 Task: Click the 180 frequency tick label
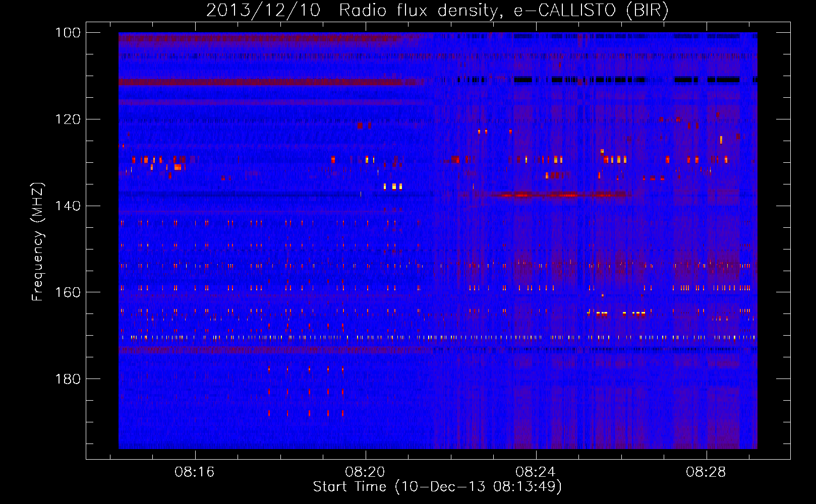coord(68,379)
